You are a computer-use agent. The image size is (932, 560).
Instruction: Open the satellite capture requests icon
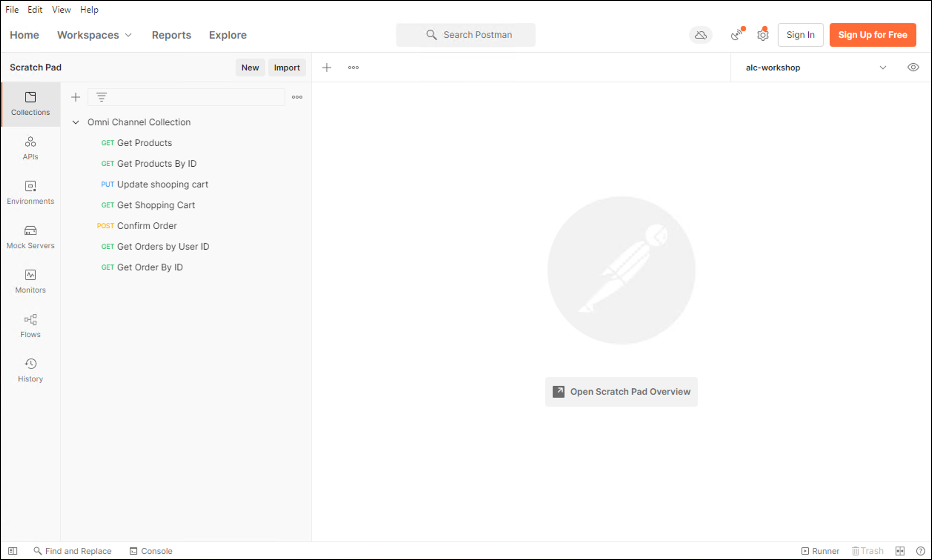pyautogui.click(x=736, y=35)
